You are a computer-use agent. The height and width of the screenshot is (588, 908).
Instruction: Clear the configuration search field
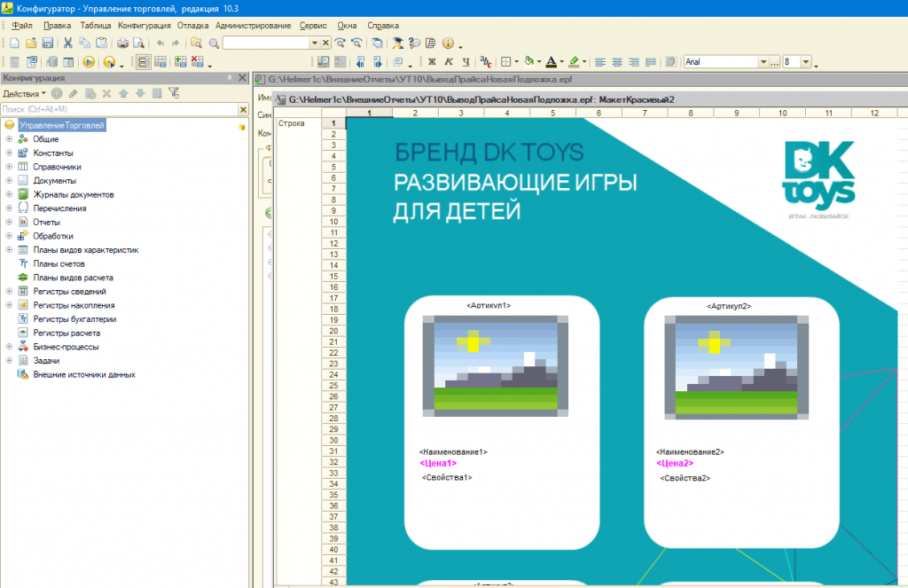click(x=243, y=109)
